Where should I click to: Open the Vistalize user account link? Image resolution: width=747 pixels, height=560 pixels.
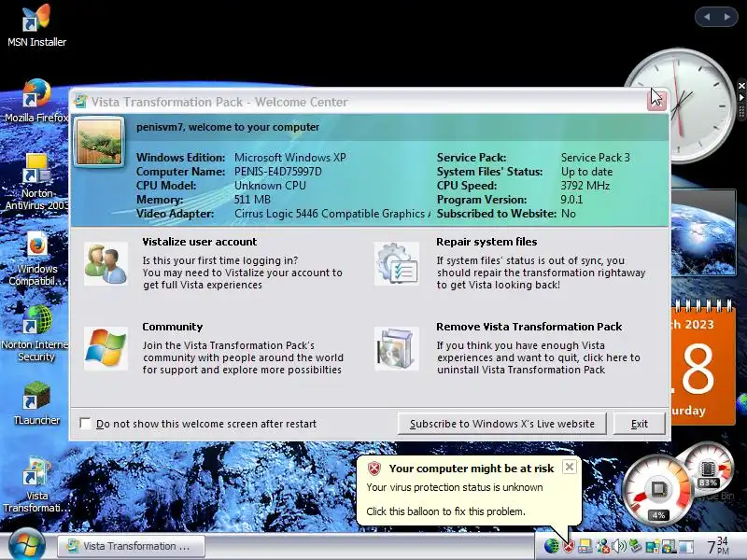click(x=199, y=242)
